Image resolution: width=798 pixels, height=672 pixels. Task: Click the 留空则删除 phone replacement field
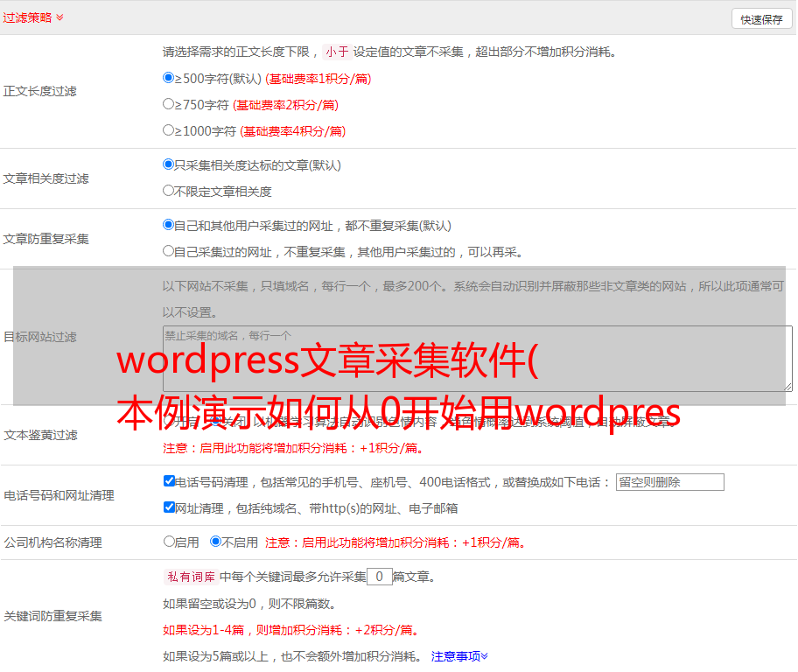click(669, 482)
